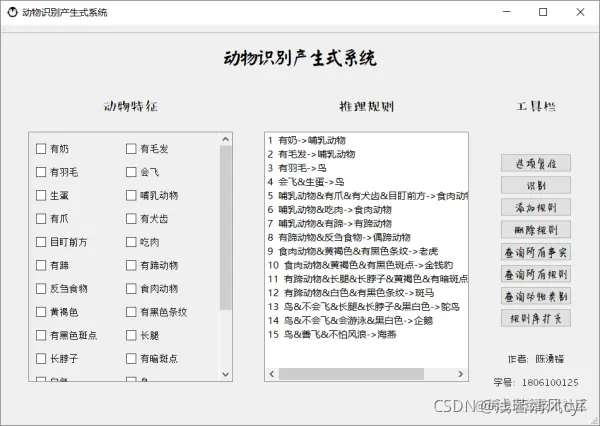This screenshot has height=426, width=601.
Task: Enable the 反刍食物 checkbox
Action: [41, 288]
